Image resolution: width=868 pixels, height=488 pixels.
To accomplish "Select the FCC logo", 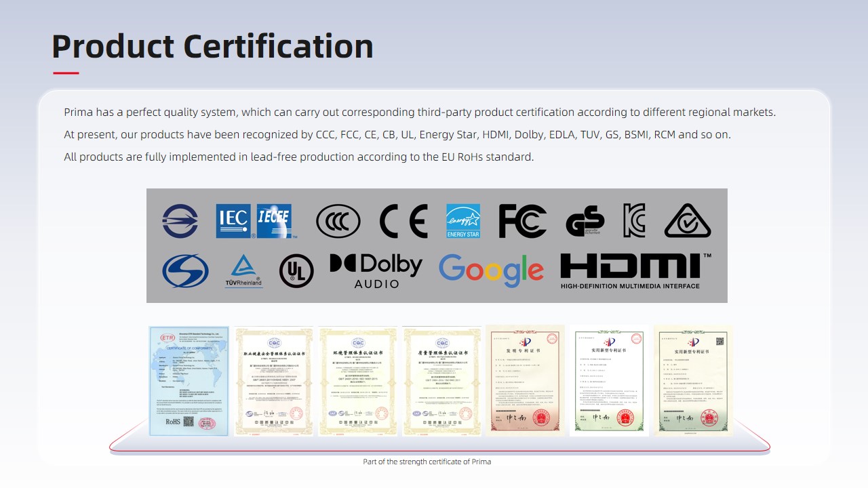I will coord(522,221).
